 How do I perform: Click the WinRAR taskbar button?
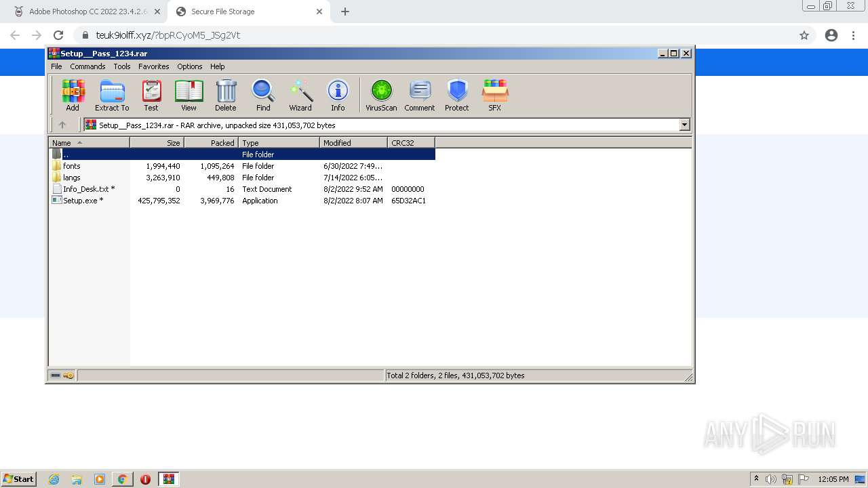tap(168, 479)
